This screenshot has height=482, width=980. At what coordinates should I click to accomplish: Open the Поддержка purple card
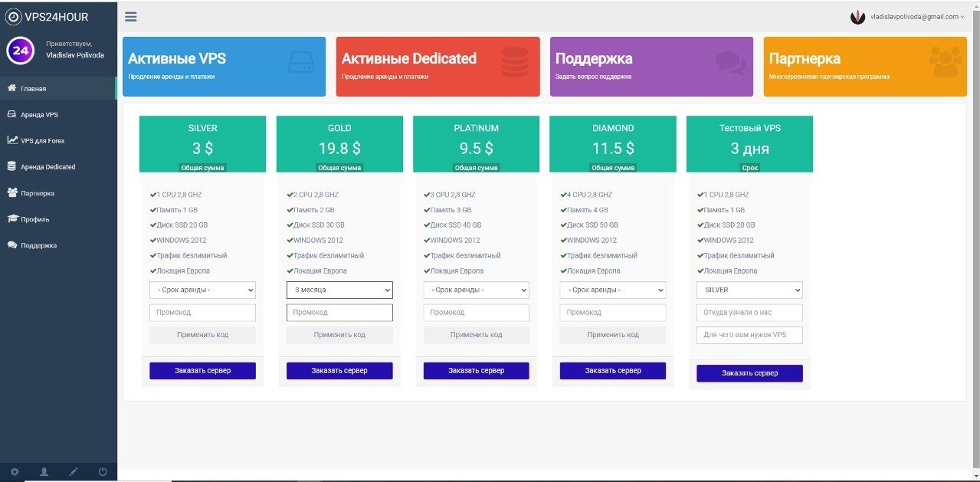click(x=651, y=67)
